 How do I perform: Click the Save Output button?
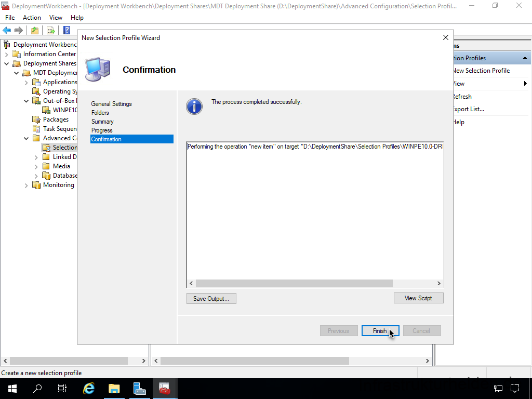(211, 299)
